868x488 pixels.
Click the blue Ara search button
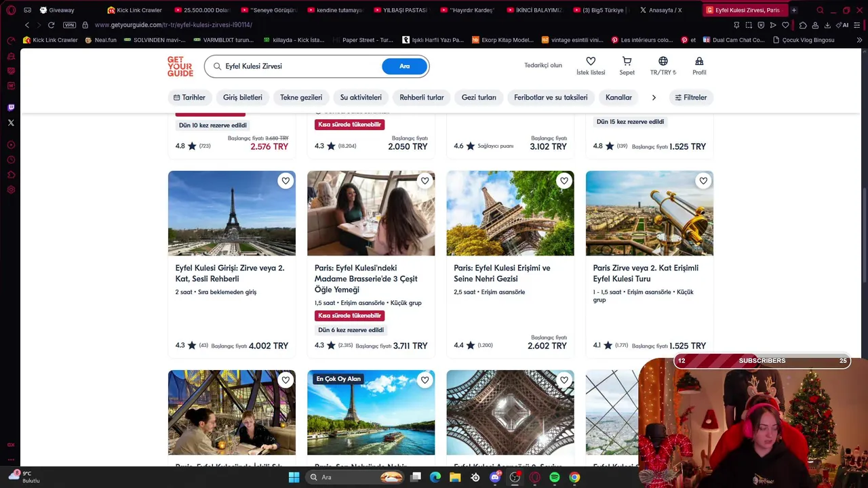[x=404, y=66]
